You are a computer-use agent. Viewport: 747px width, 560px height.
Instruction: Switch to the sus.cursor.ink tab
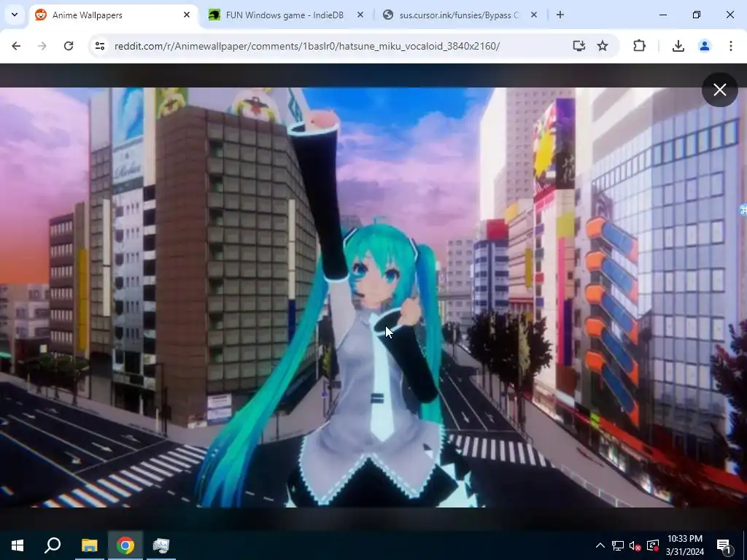pos(459,15)
